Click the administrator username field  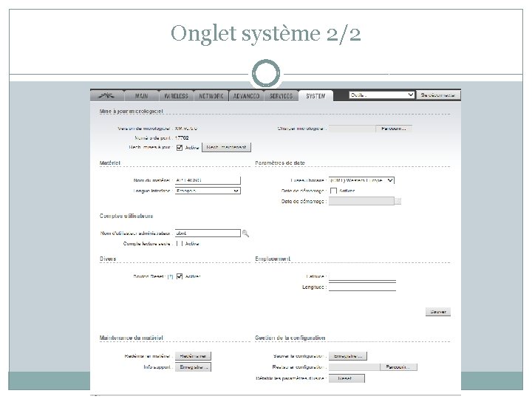[x=208, y=233]
